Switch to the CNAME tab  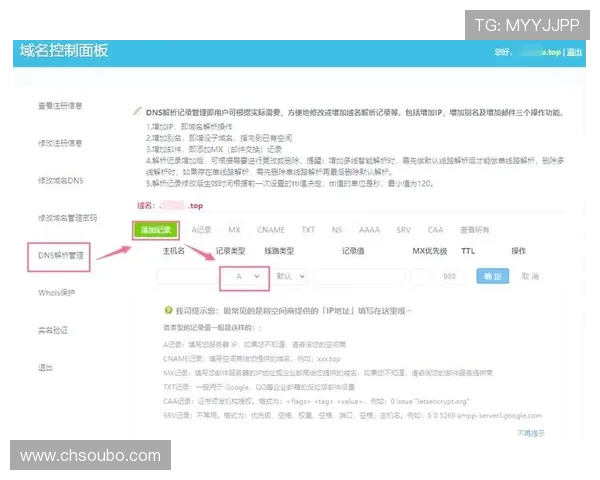(x=271, y=230)
